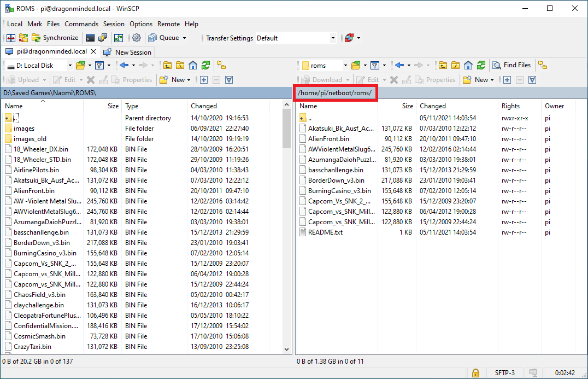Open Preferences gear icon
This screenshot has width=588, height=379.
(x=137, y=38)
